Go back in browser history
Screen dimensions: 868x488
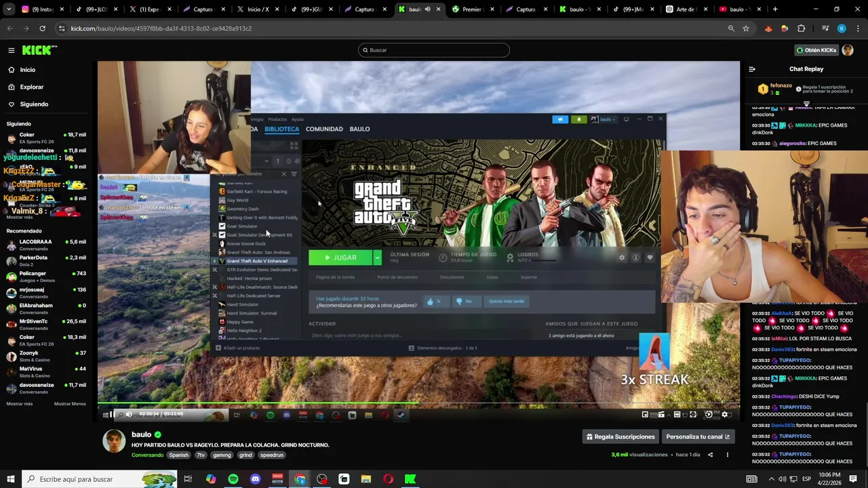9,28
